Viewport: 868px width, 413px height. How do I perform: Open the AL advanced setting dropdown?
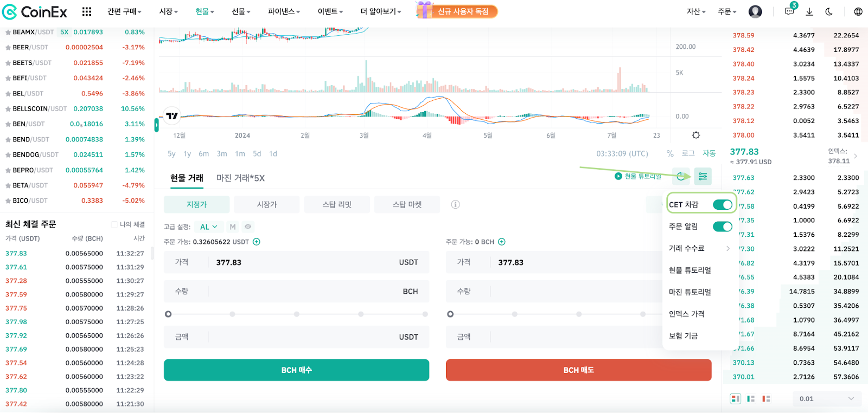(x=209, y=227)
